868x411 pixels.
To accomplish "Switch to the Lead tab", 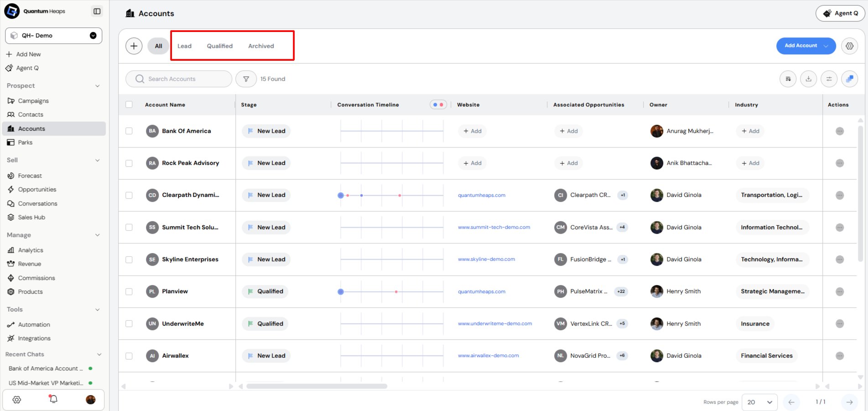I will [184, 46].
